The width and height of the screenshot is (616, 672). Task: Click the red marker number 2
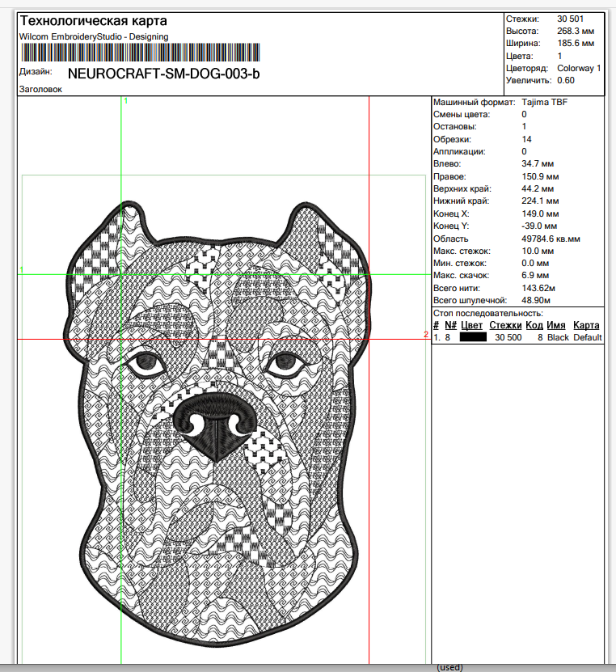click(x=426, y=334)
